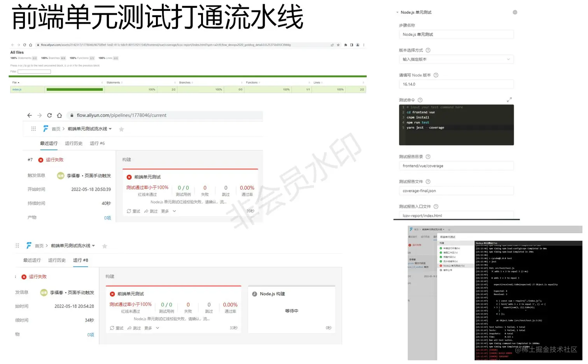Sort coverage table by File column
Screen dimensions: 588x364
16,82
